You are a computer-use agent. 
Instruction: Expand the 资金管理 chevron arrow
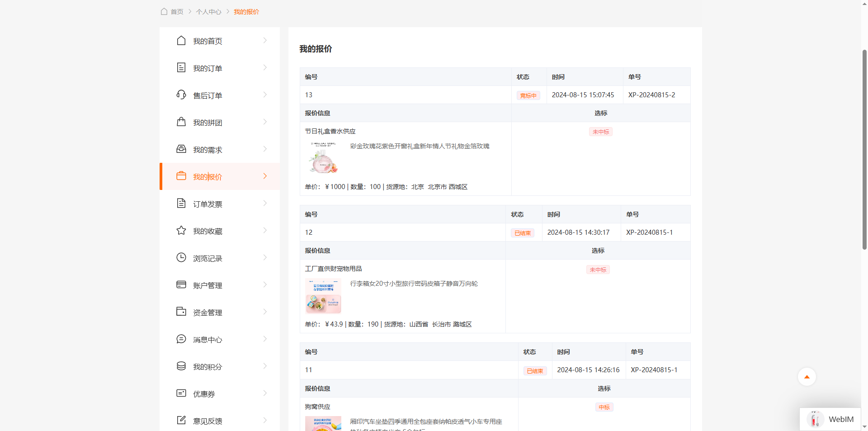[265, 312]
